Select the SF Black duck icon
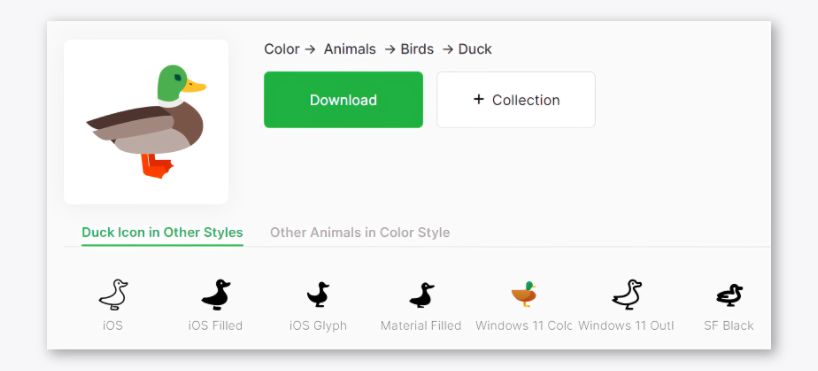 [729, 295]
